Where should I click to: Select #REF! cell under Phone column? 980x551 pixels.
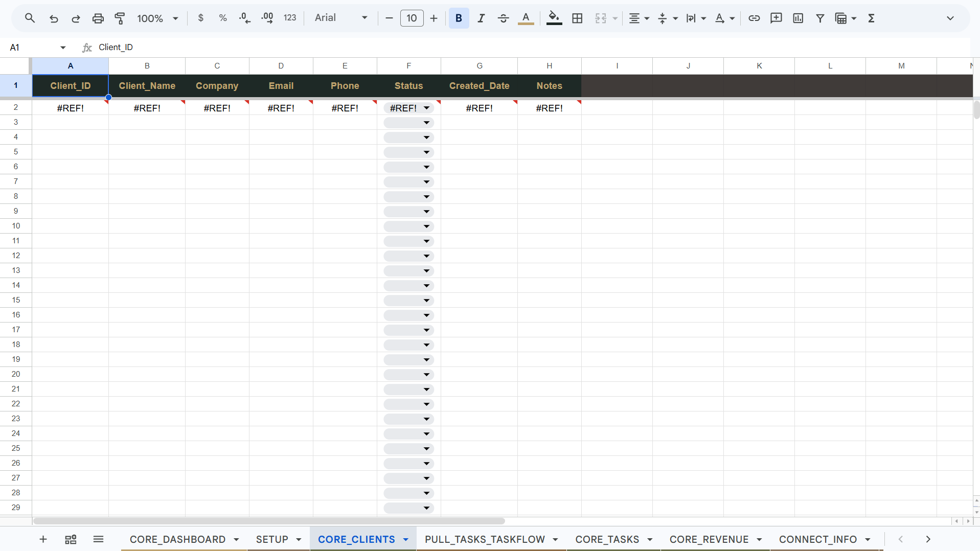coord(345,108)
